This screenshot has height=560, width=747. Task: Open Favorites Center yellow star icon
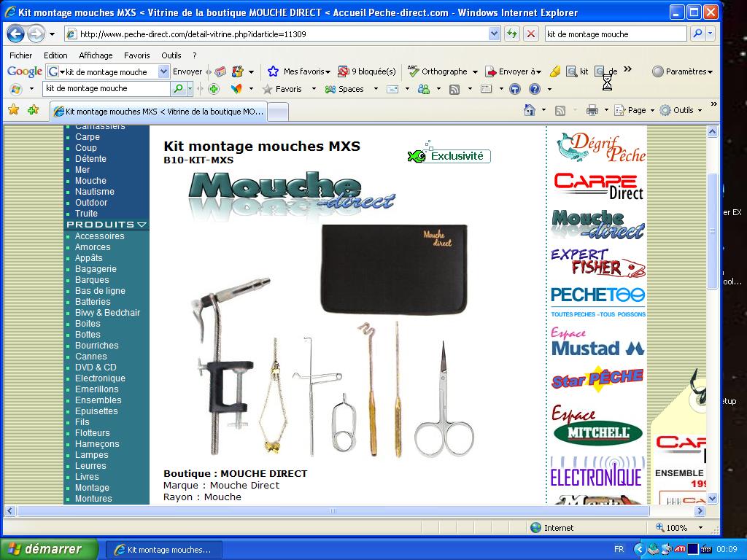click(14, 110)
